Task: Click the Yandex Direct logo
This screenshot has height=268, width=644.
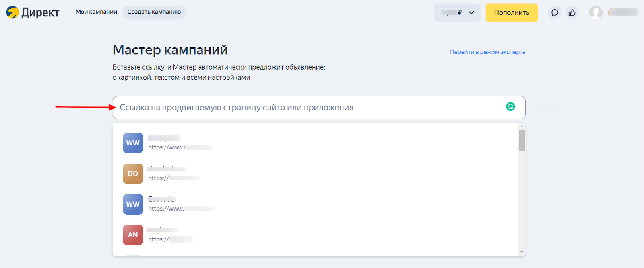Action: (33, 12)
